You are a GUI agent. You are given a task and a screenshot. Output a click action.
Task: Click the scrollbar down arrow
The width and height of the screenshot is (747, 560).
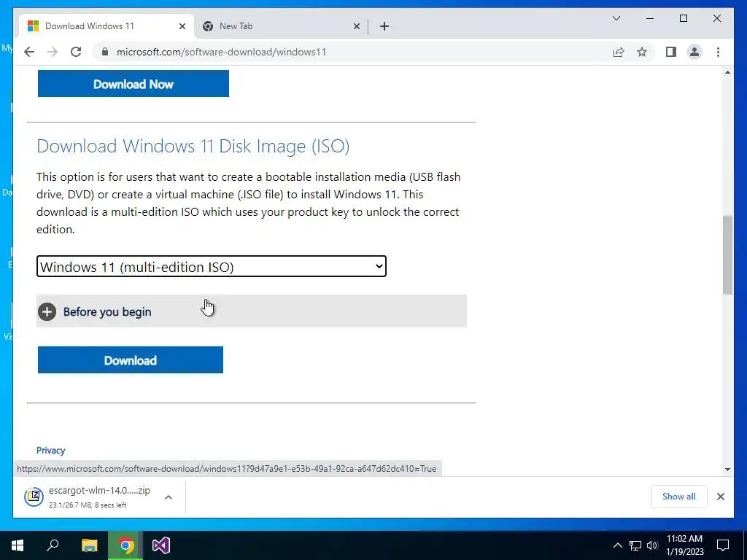pos(727,469)
